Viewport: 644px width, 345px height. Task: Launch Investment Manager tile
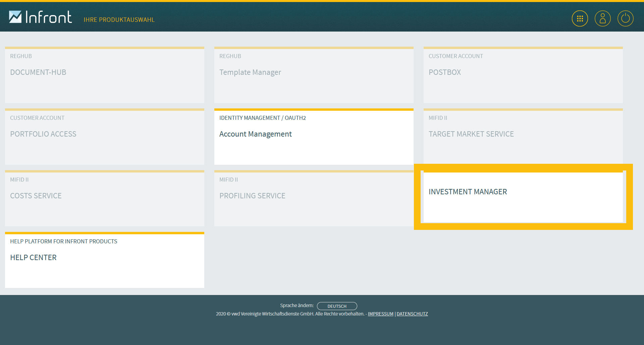(523, 197)
